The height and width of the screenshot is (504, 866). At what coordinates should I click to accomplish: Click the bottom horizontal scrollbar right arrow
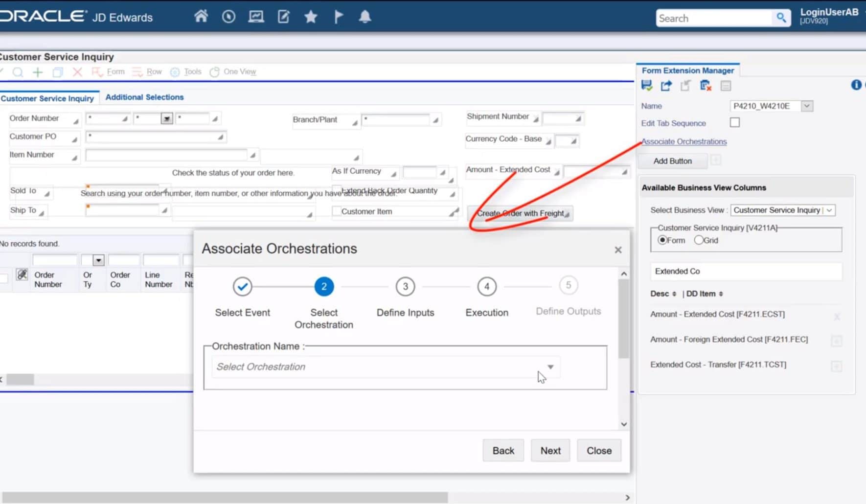tap(627, 498)
